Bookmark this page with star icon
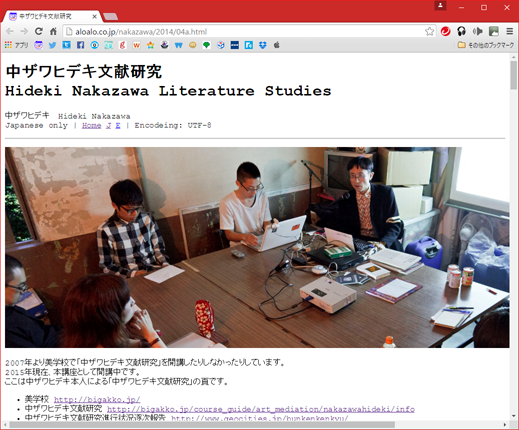The image size is (519, 430). click(429, 32)
